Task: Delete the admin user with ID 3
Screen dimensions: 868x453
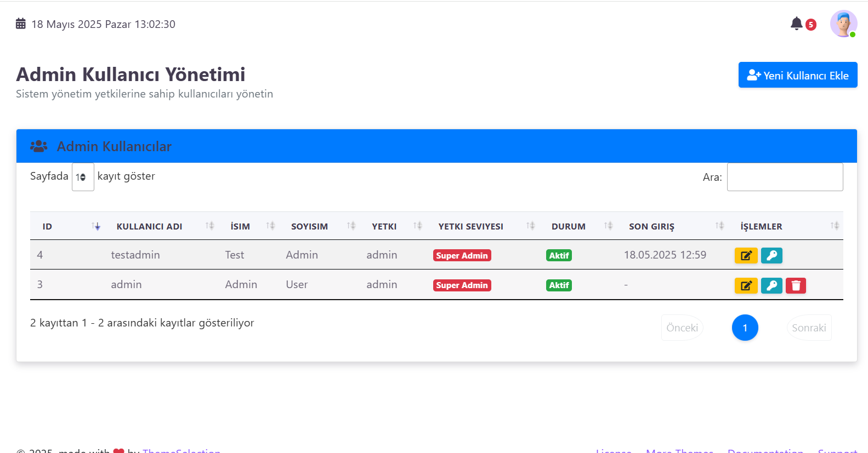Action: point(796,285)
